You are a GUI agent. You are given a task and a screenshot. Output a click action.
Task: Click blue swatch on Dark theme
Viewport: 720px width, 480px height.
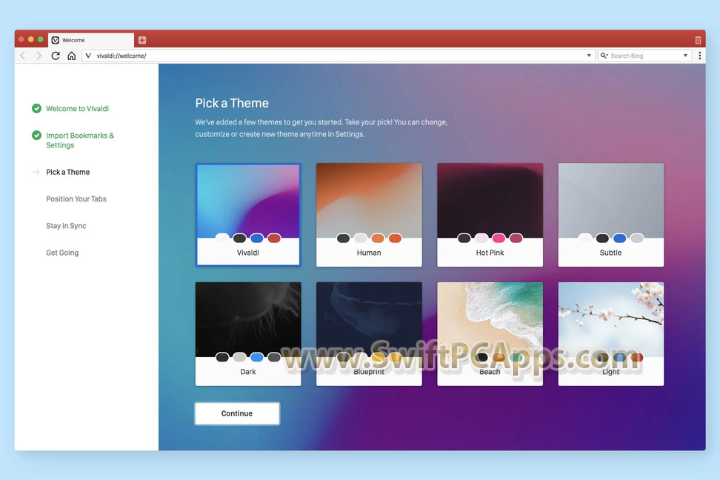(257, 357)
